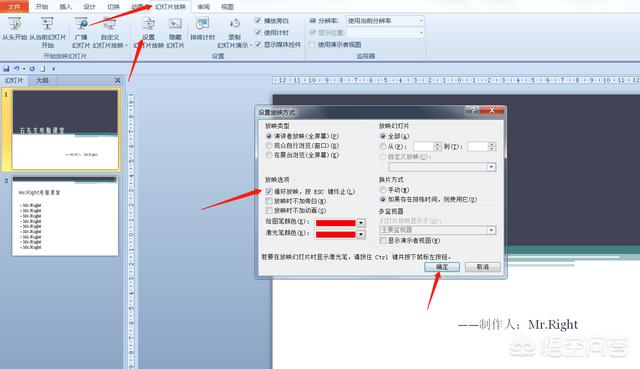Click redo icon in quick access toolbar
This screenshot has height=369, width=640.
32,69
